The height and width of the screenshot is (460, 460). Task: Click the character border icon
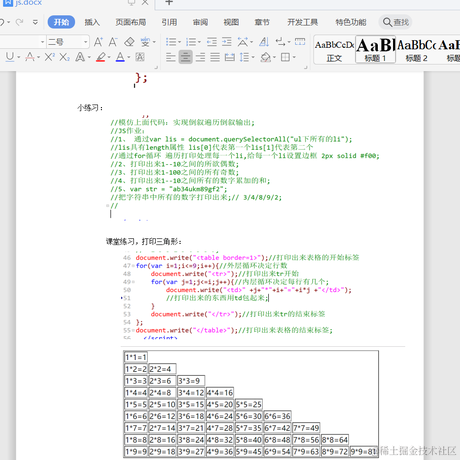[140, 57]
